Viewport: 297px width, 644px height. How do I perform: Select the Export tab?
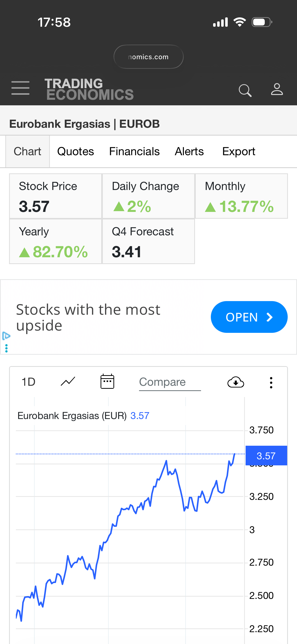[x=239, y=151]
